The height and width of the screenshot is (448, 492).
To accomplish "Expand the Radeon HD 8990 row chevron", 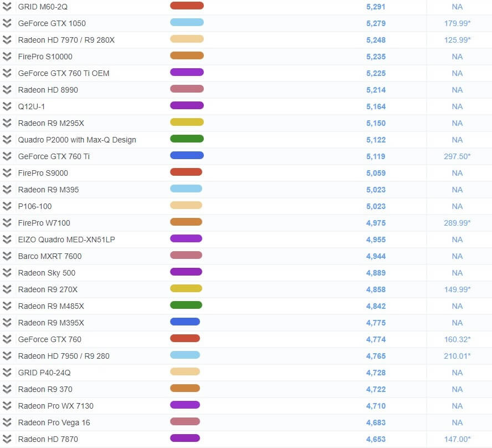I will point(7,90).
